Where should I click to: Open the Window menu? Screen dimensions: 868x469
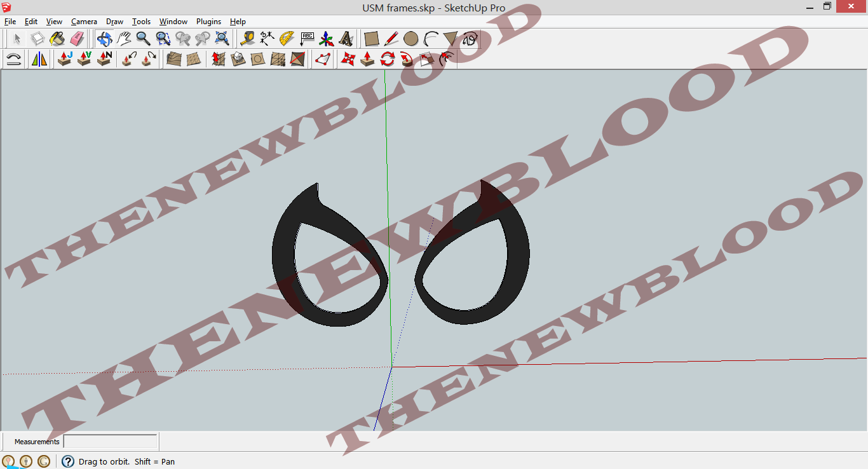(173, 22)
